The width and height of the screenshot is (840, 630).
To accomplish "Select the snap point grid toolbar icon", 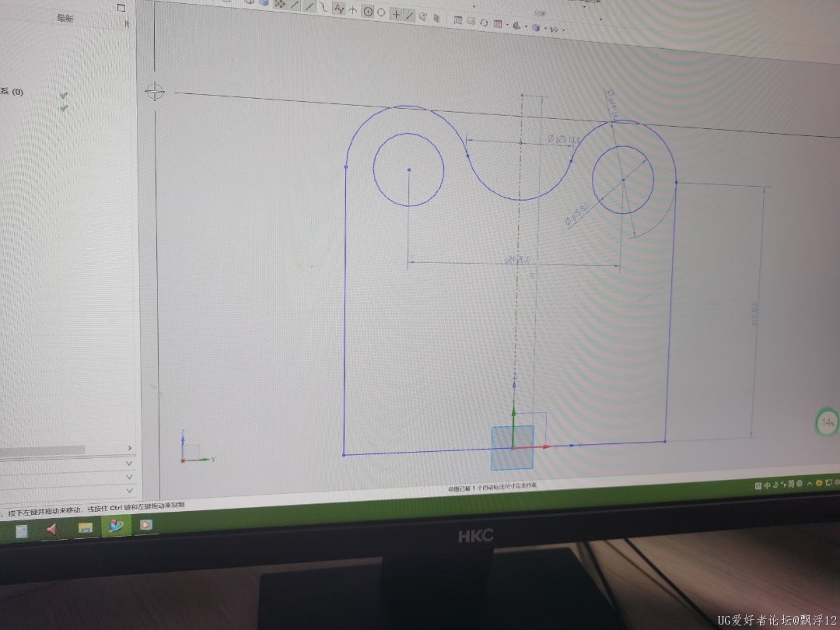I will click(280, 4).
